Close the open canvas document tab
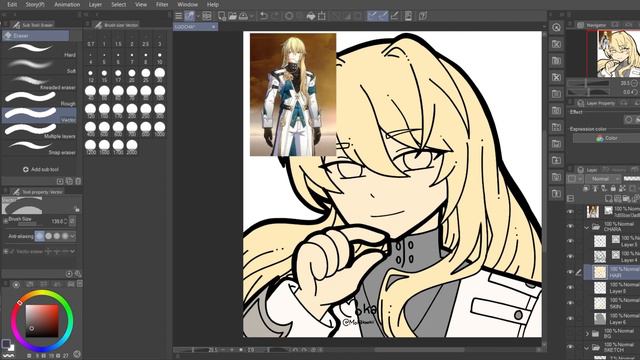The image size is (640, 360). (213, 27)
